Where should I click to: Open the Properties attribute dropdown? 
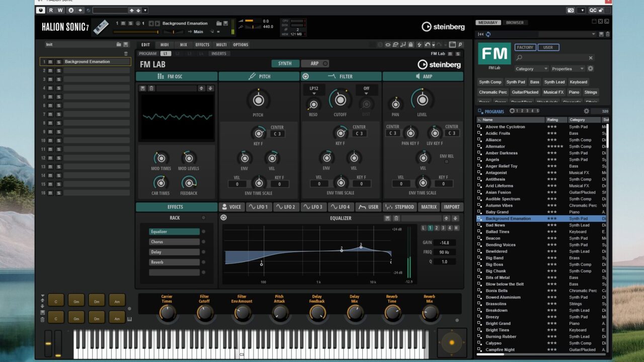tap(568, 69)
